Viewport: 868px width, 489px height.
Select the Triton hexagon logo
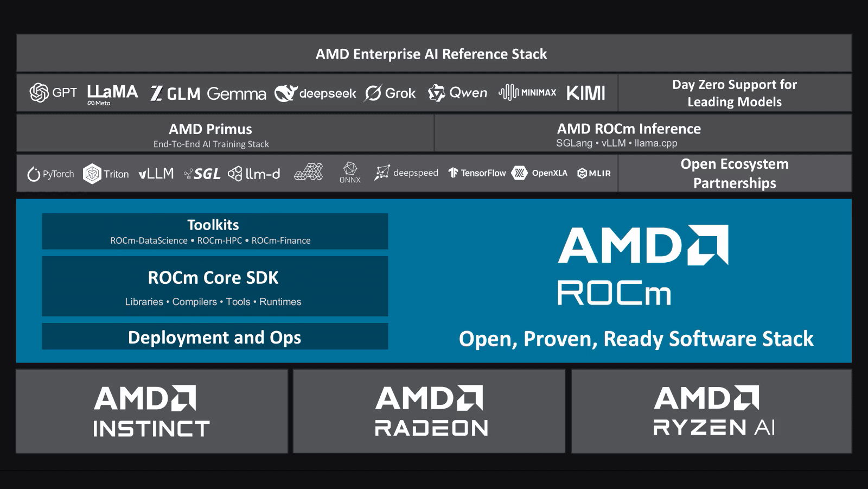106,174
